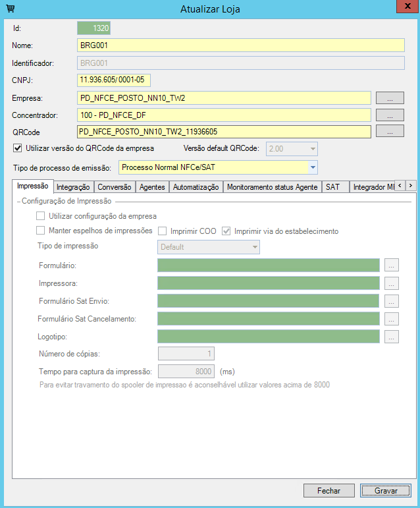Screen dimensions: 420x508
Task: Select the CNPJ input field
Action: point(114,80)
